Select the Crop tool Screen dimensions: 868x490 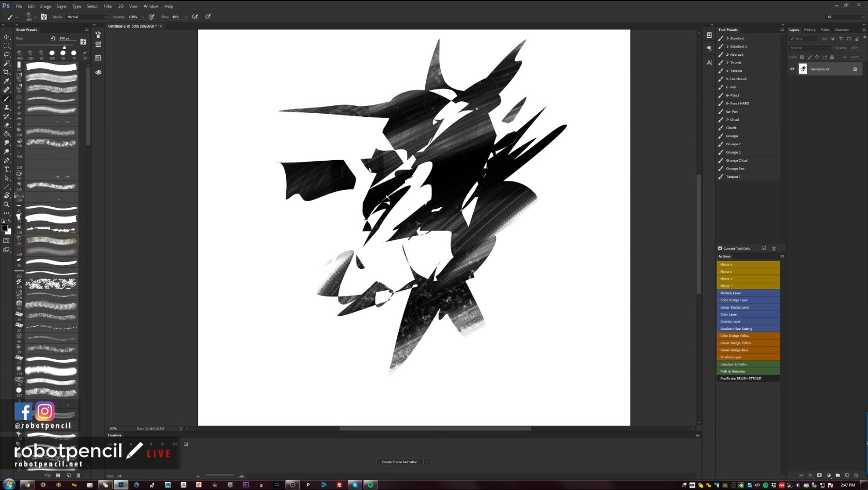(7, 72)
